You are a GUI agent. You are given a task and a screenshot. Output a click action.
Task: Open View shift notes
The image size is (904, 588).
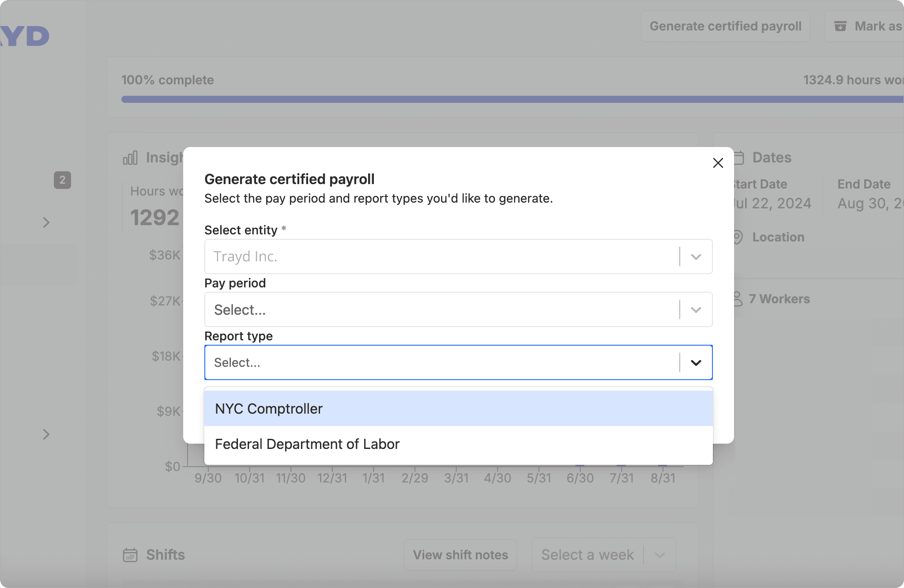(x=460, y=555)
